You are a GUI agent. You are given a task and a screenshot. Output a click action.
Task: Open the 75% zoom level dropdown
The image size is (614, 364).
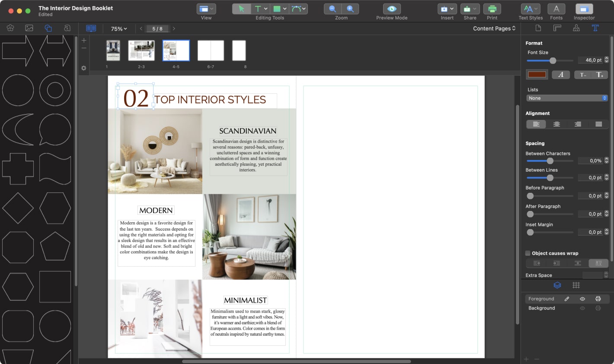click(118, 29)
